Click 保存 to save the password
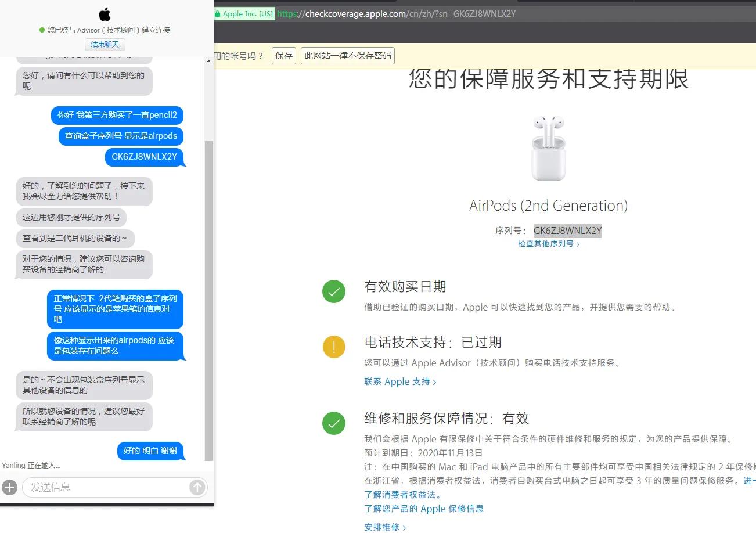756x533 pixels. 283,56
